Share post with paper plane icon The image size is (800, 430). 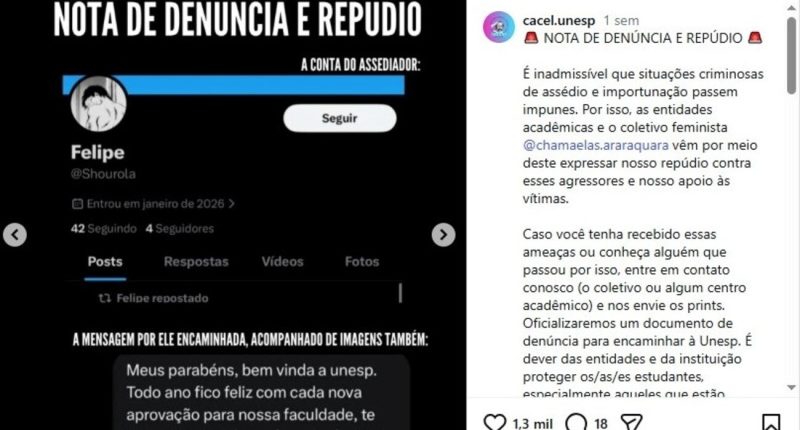631,423
